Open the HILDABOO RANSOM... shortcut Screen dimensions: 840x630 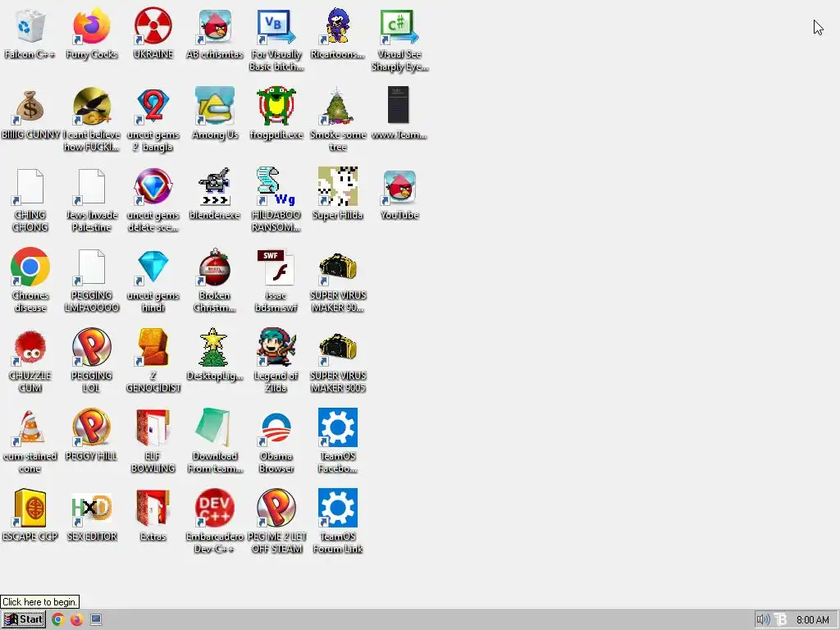[276, 186]
